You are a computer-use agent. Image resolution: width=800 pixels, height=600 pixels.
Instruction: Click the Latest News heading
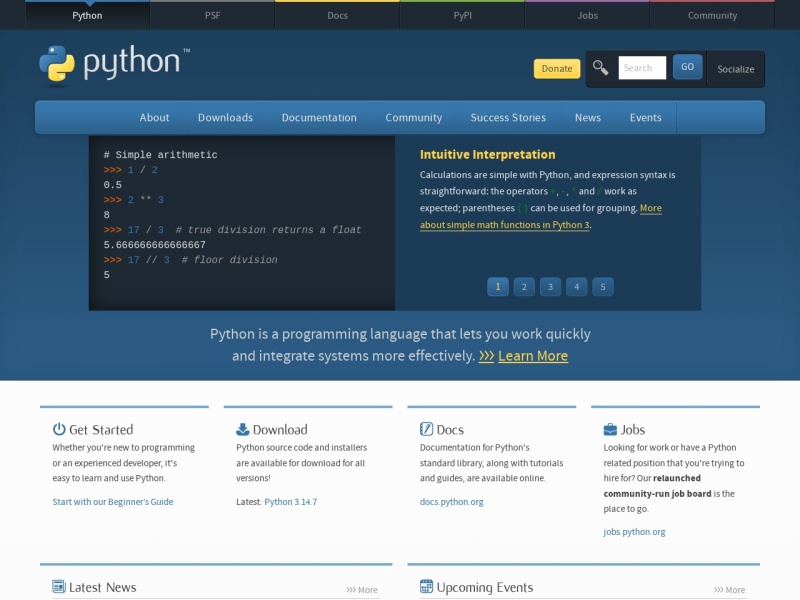pos(103,587)
